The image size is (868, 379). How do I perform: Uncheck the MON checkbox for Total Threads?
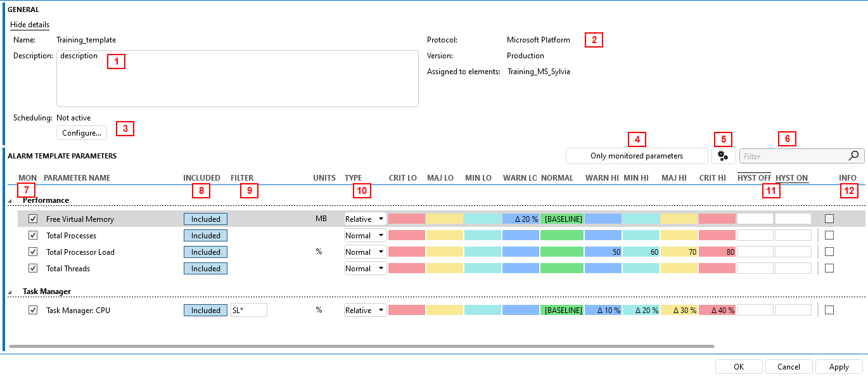tap(32, 267)
